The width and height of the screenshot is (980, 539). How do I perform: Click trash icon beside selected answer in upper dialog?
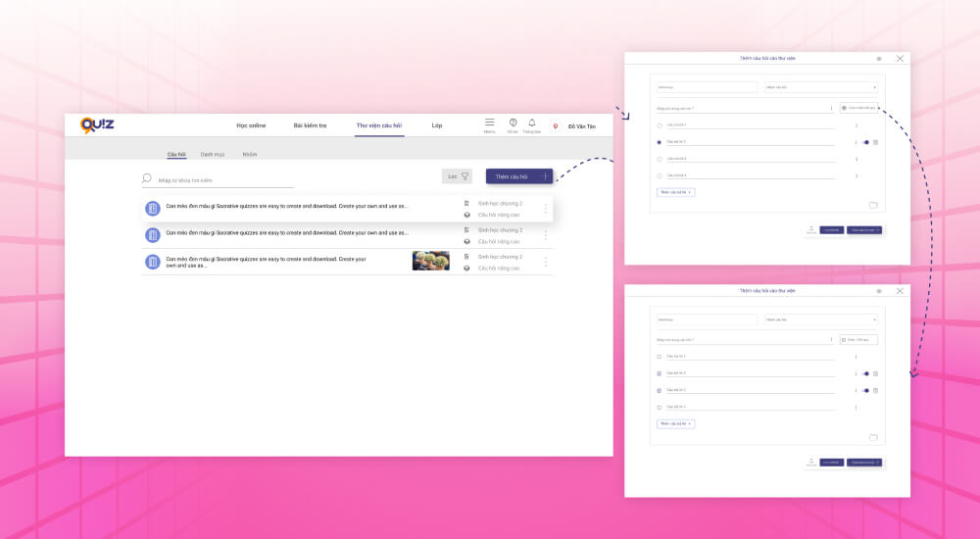tap(875, 142)
